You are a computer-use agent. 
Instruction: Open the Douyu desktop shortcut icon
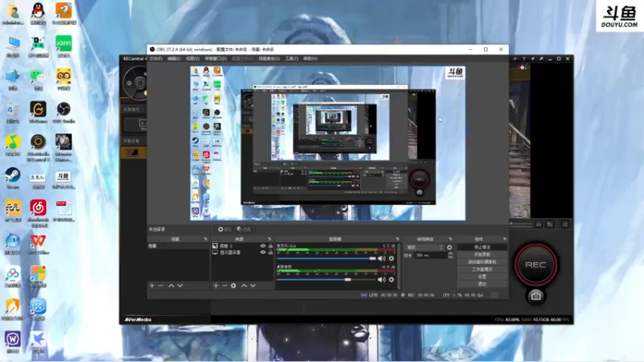point(64,179)
